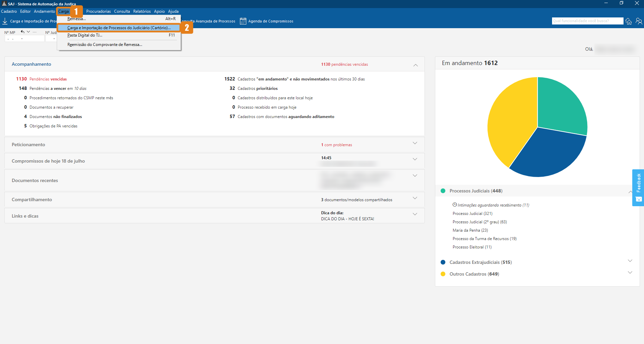
Task: Open Intimações aguardando recebimento (11)
Action: (x=493, y=205)
